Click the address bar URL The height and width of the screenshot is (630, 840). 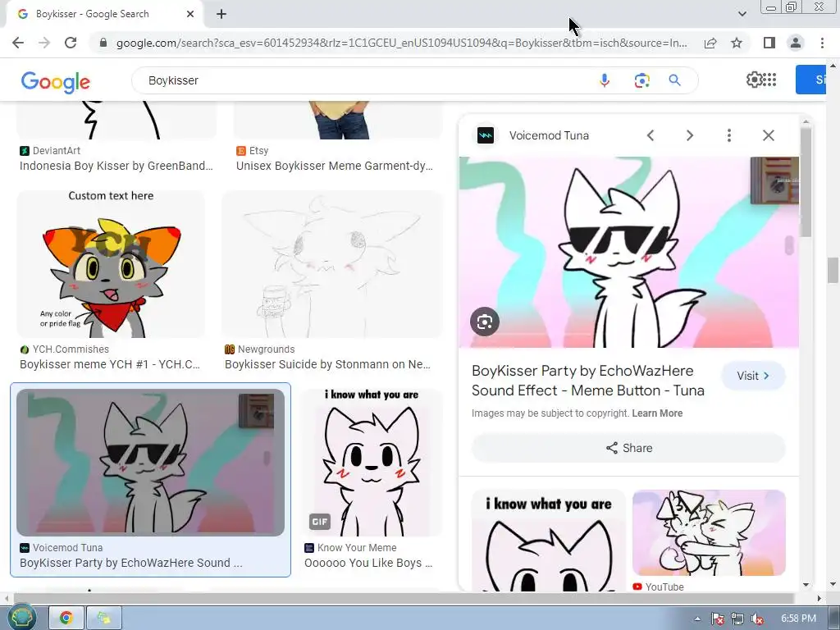tap(401, 43)
